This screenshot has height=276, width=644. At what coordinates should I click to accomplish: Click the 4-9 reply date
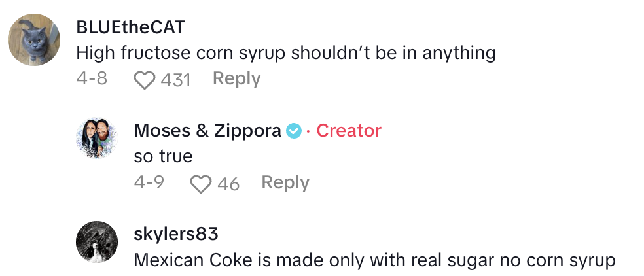(149, 183)
